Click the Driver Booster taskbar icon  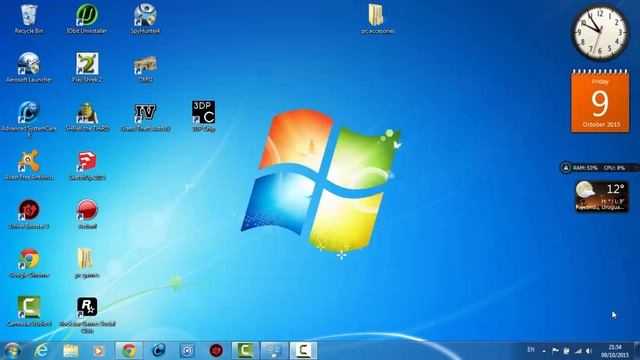tap(216, 351)
